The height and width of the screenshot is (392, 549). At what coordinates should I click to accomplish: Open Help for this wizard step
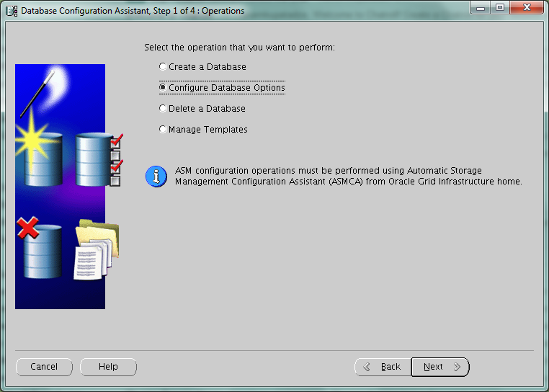pos(108,367)
